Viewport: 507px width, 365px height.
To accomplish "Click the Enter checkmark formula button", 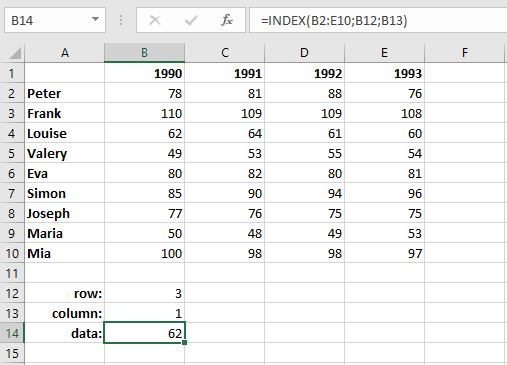I will (x=191, y=21).
